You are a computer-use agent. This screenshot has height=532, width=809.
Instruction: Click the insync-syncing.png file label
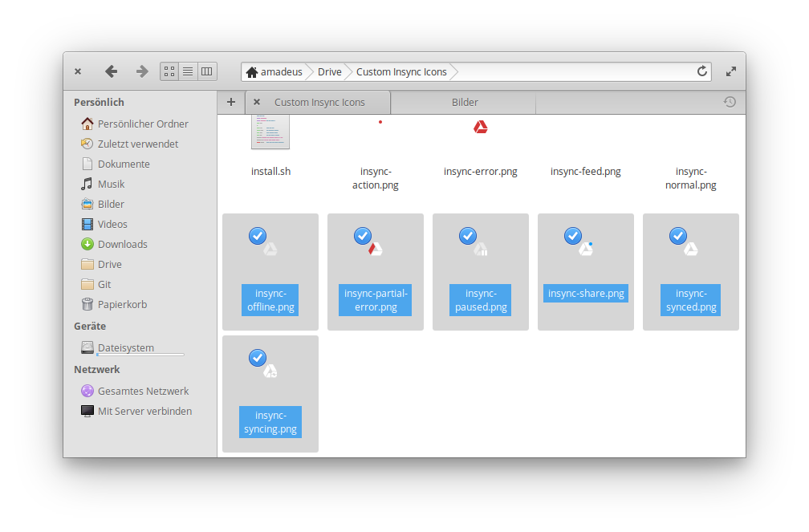(x=270, y=422)
